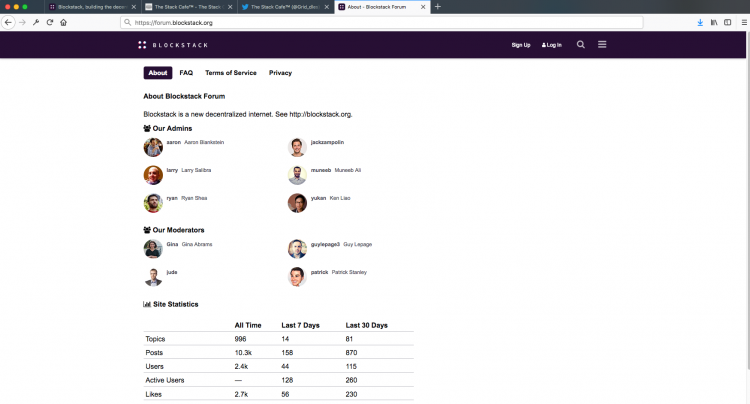
Task: Open the ryan username link
Action: pyautogui.click(x=172, y=198)
